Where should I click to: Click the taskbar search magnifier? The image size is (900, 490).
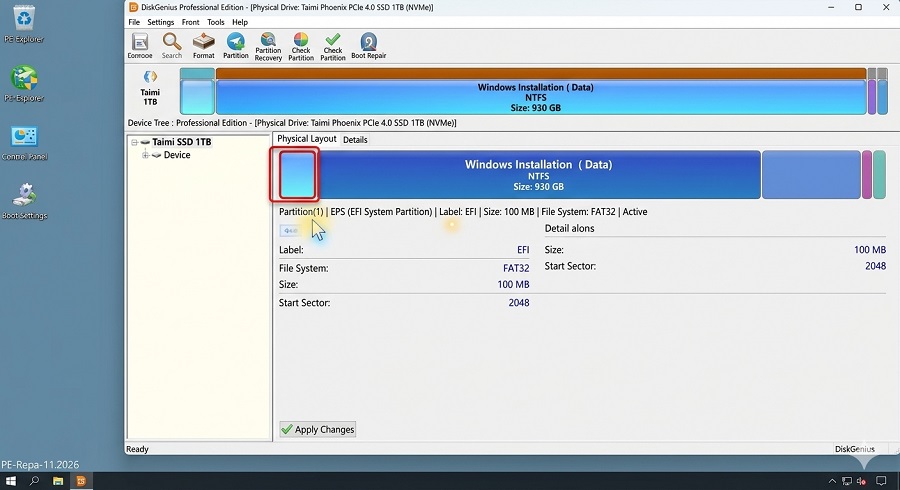pos(34,481)
